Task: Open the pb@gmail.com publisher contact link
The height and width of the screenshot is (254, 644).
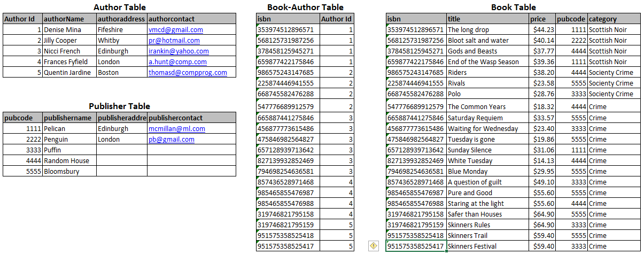Action: coord(172,140)
